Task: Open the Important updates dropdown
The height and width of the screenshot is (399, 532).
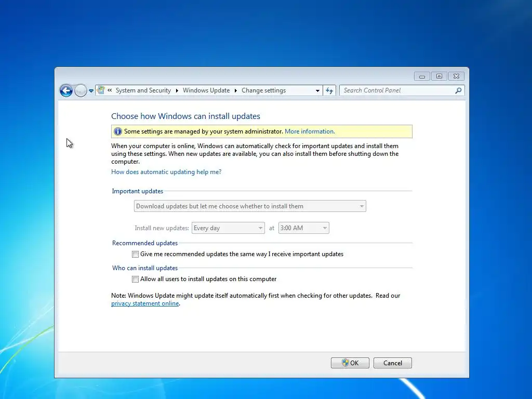Action: click(x=250, y=206)
